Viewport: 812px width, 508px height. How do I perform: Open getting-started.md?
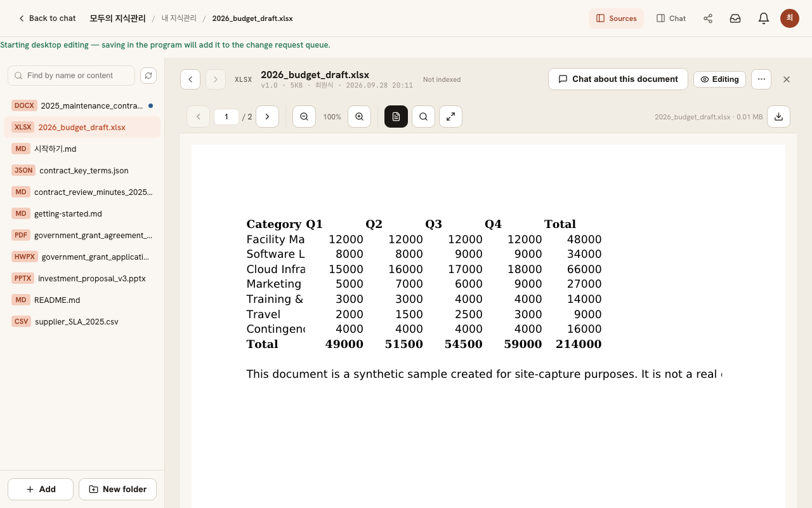(x=82, y=213)
